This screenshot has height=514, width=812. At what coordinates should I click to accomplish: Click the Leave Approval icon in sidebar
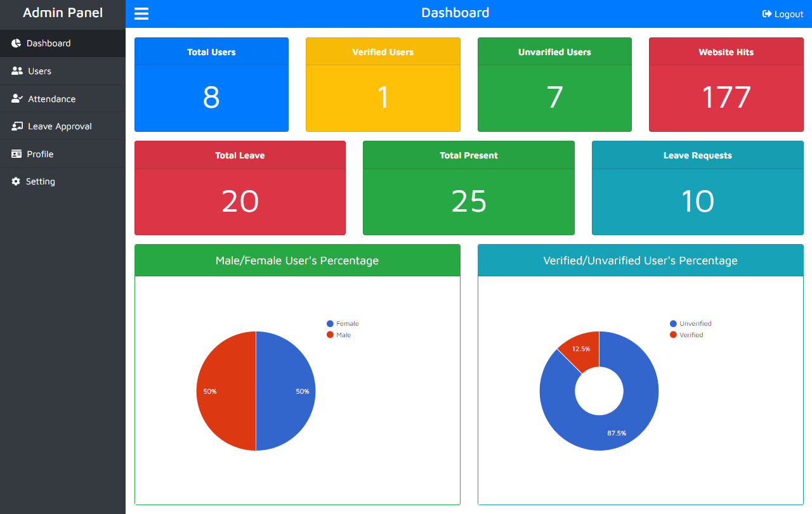click(16, 126)
